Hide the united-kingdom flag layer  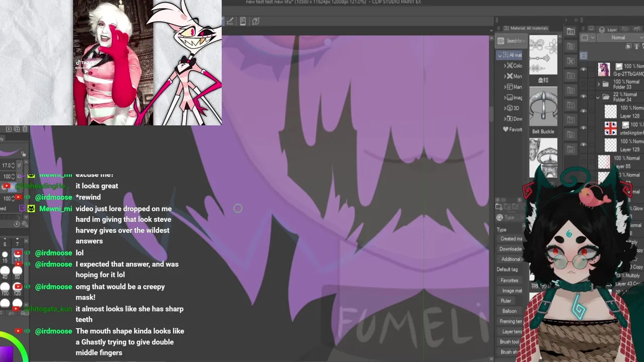click(x=584, y=128)
